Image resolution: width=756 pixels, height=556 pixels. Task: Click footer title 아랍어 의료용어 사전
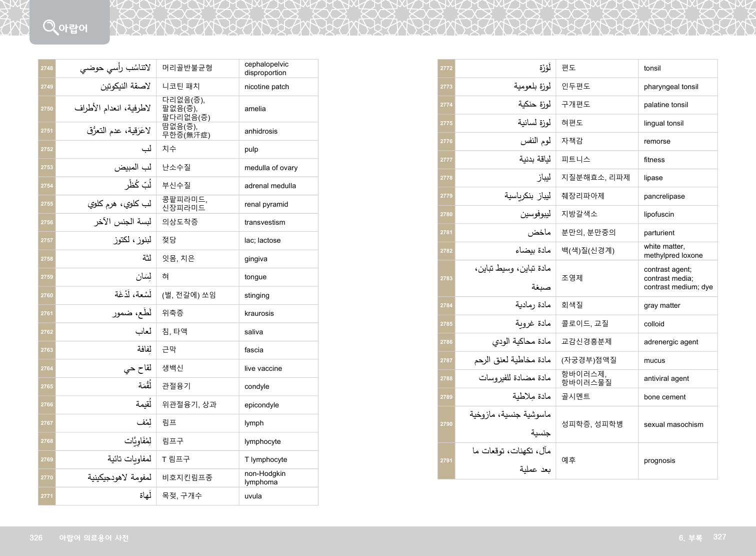[93, 538]
